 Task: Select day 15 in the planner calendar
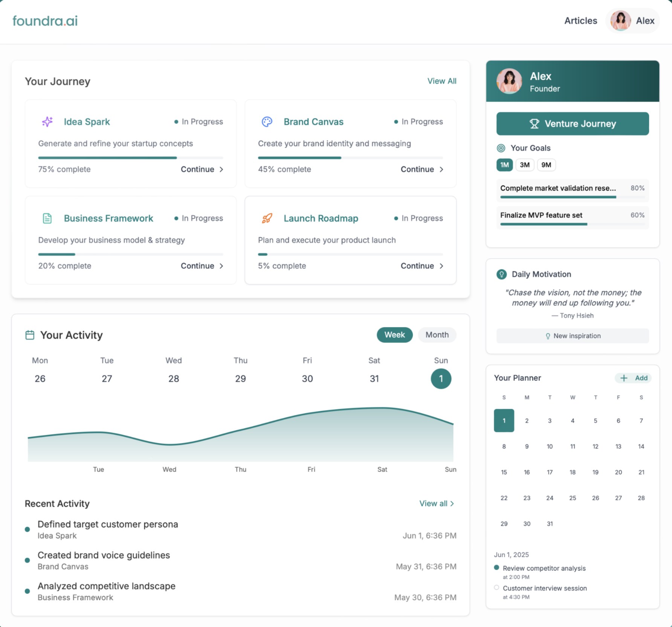[504, 472]
